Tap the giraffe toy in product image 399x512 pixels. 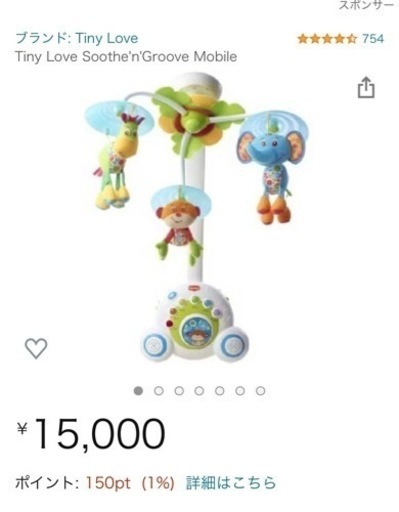(117, 160)
